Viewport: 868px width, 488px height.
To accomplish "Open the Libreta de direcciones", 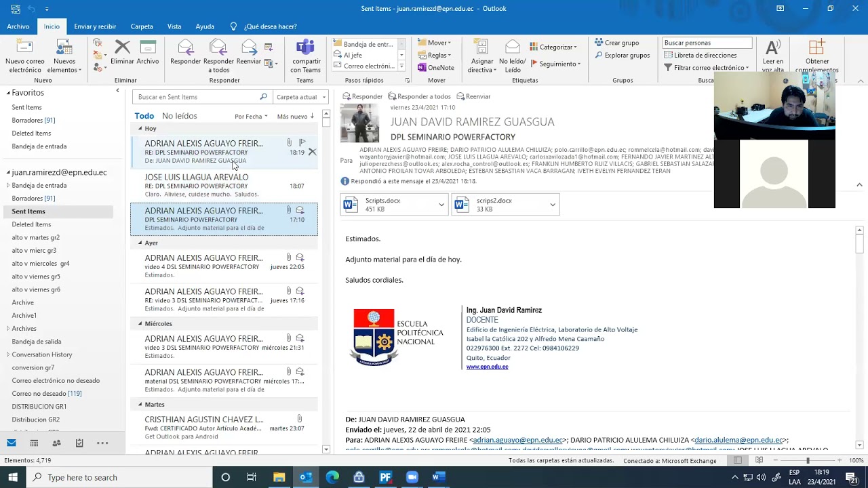I will click(701, 55).
